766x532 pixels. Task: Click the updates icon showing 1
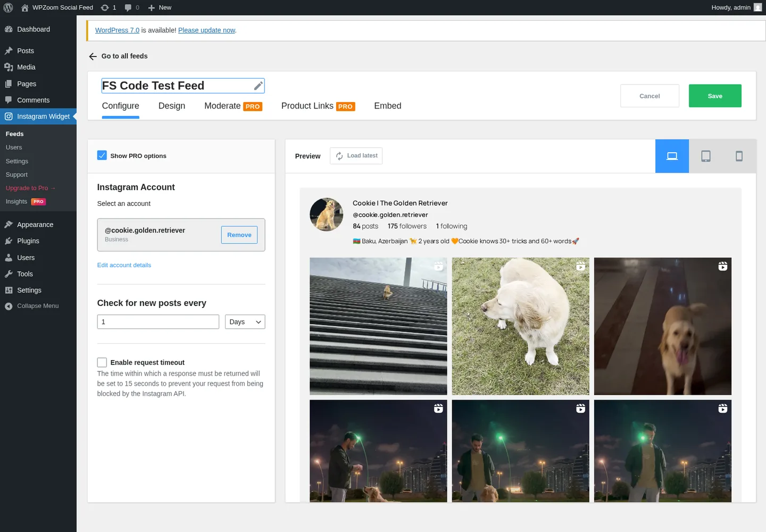pos(105,7)
